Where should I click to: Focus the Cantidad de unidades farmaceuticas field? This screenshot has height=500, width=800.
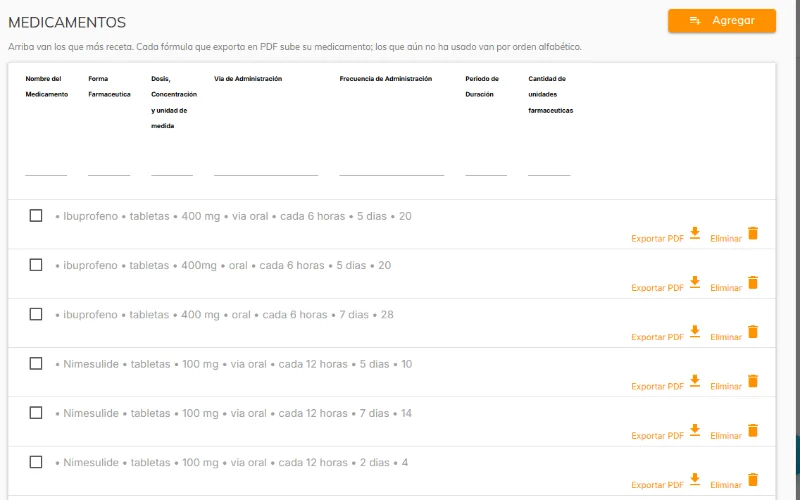pos(549,168)
